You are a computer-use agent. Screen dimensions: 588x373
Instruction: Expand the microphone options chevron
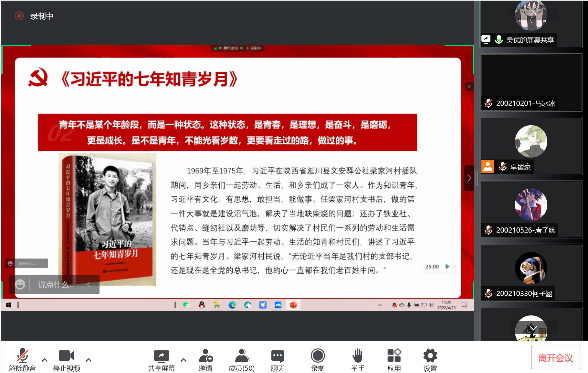click(x=44, y=360)
